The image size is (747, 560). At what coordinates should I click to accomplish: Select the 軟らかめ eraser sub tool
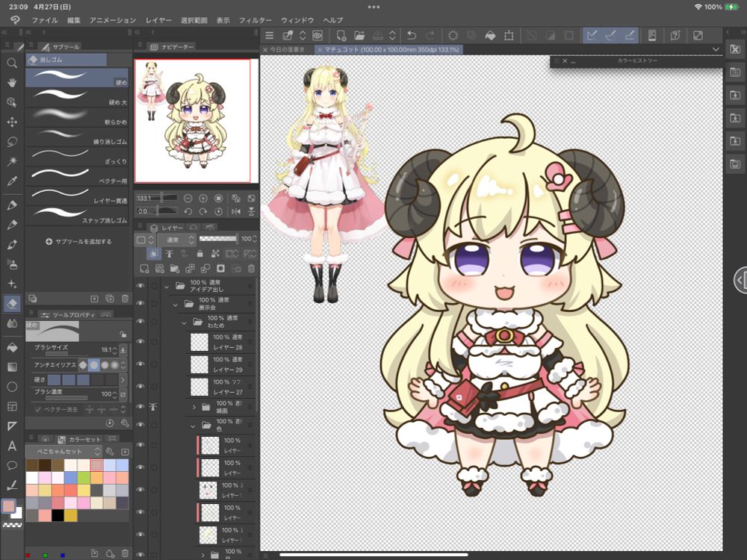[77, 116]
